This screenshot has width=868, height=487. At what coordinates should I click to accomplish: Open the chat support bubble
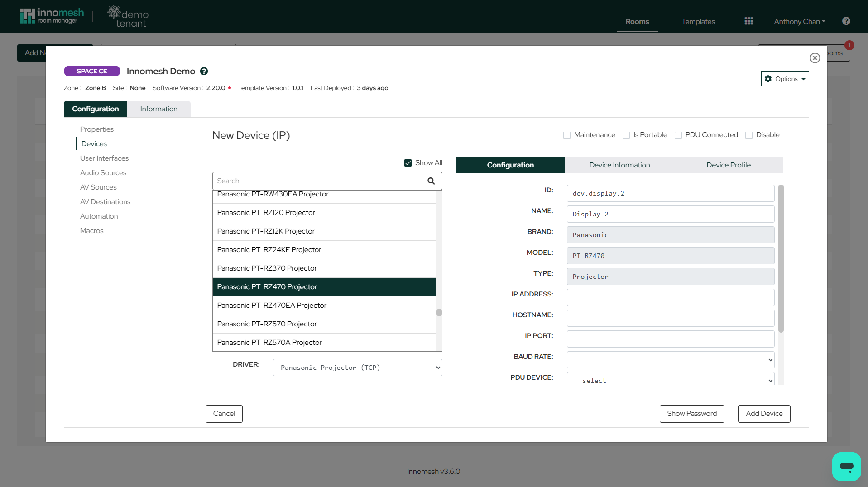pos(846,466)
